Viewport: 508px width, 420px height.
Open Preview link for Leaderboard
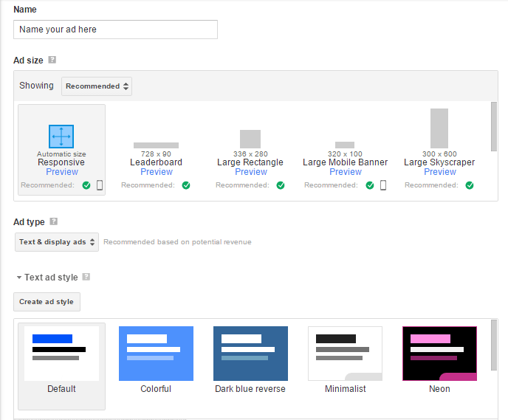(157, 172)
